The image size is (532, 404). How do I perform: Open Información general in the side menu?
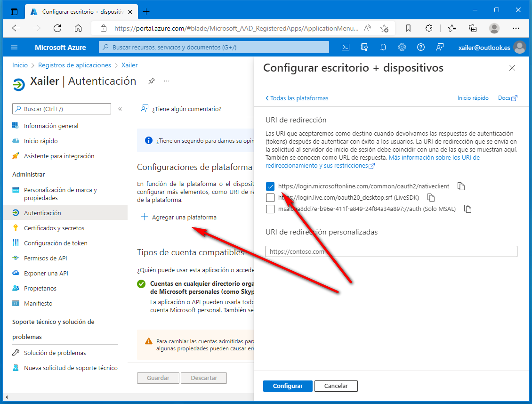pos(51,126)
